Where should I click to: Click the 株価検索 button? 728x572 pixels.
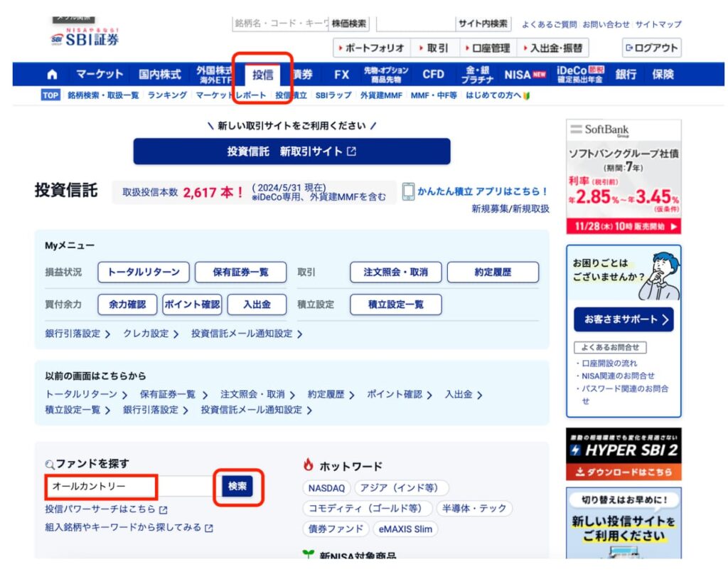(x=349, y=23)
